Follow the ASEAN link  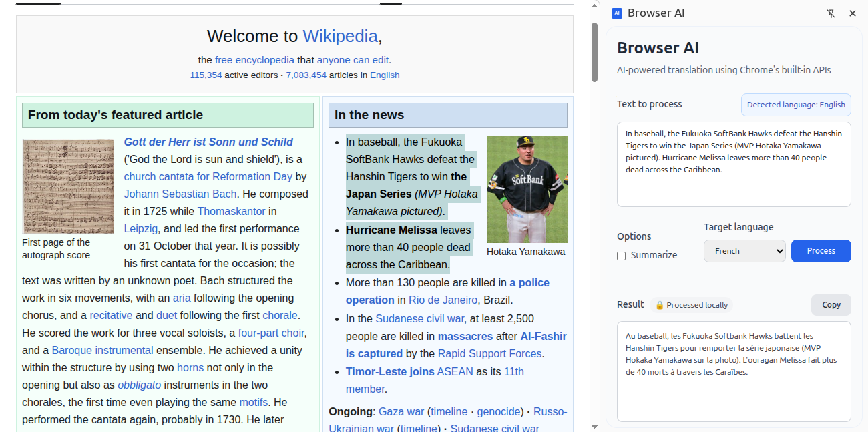pyautogui.click(x=455, y=371)
